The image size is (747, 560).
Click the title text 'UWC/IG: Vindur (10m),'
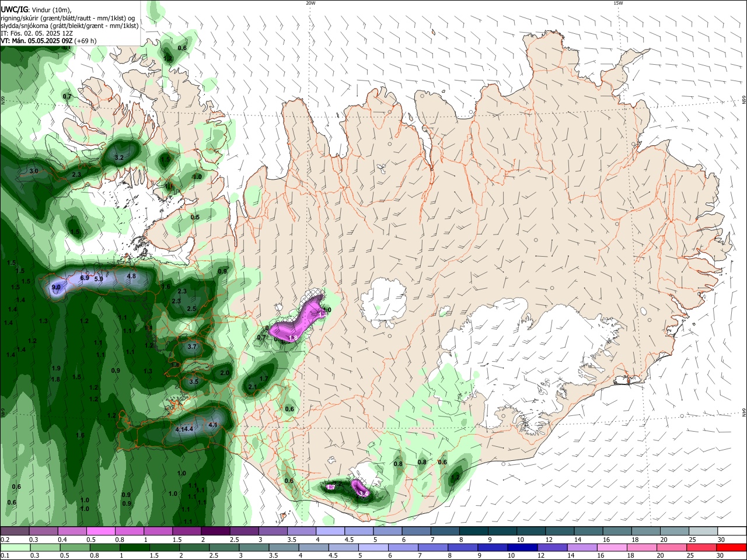point(36,9)
